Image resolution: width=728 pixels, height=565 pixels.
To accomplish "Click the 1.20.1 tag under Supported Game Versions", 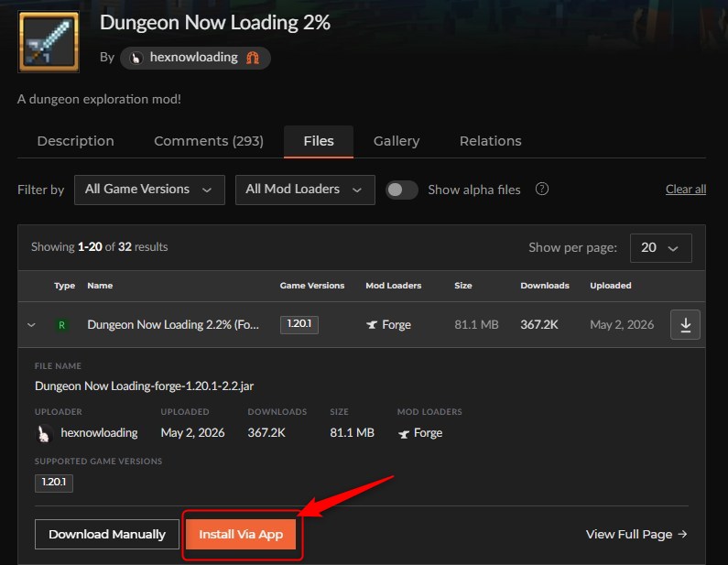I will pyautogui.click(x=54, y=483).
